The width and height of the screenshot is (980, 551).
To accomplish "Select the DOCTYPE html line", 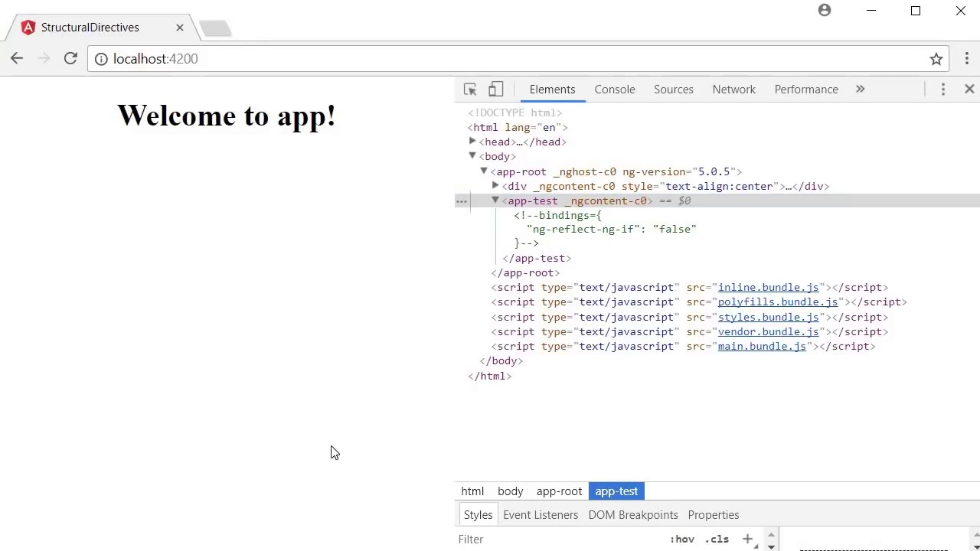I will point(515,113).
